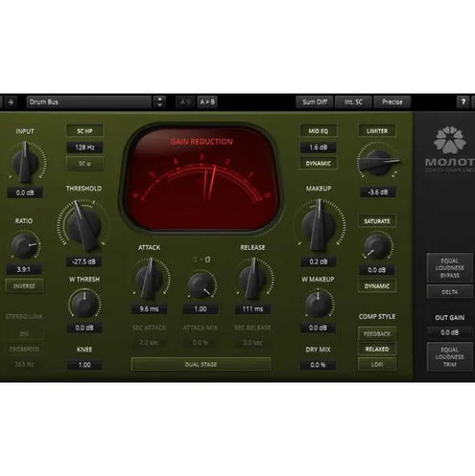475x476 pixels.
Task: Click the 263 Hz crossfeed frequency field
Action: pos(24,364)
